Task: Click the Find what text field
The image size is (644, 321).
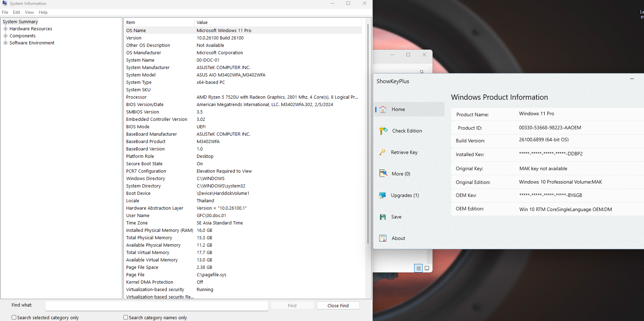Action: 157,306
